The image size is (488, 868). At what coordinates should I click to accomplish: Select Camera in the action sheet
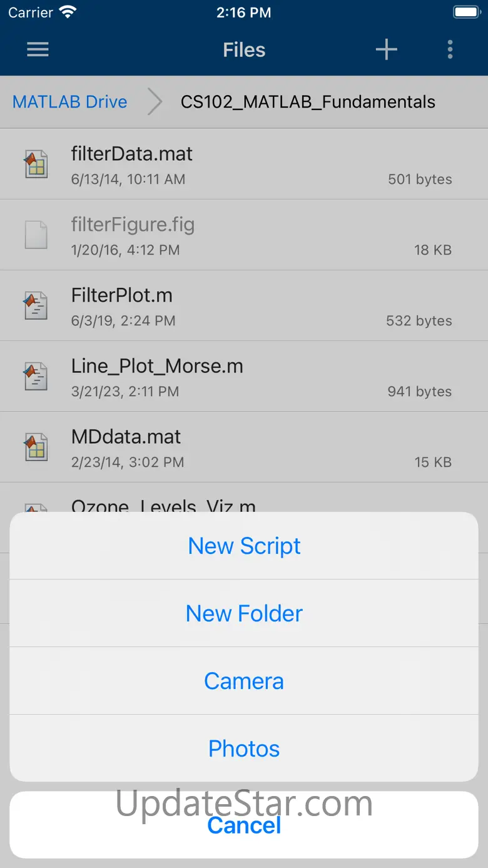coord(244,681)
